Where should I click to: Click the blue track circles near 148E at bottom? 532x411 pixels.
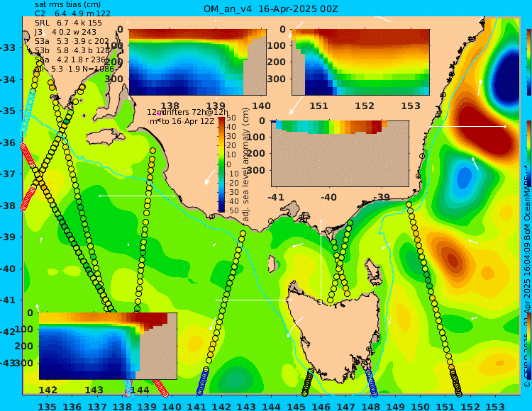pyautogui.click(x=371, y=382)
